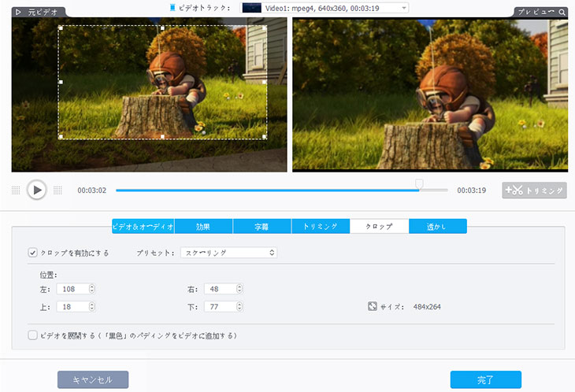Click the プレビュー panel label
Image resolution: width=575 pixels, height=392 pixels.
pos(536,12)
